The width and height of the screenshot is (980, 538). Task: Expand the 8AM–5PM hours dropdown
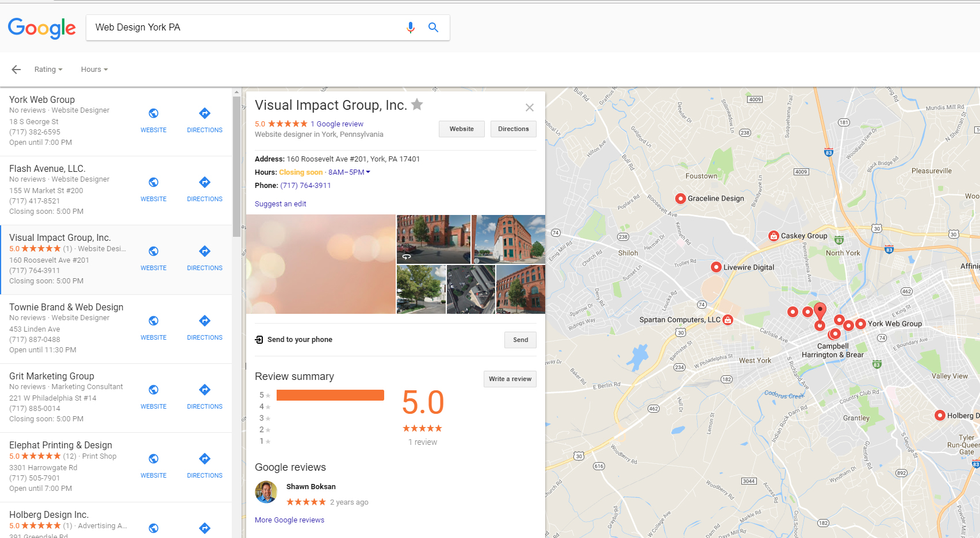349,172
